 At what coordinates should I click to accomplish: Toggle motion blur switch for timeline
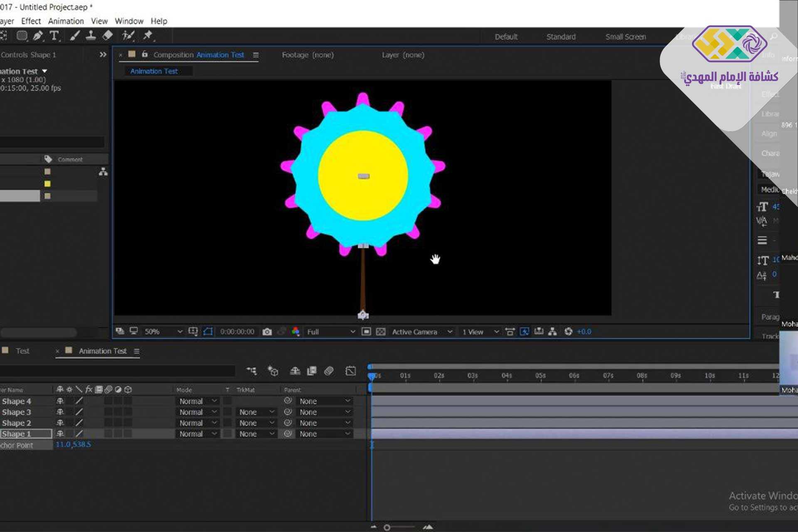click(329, 371)
